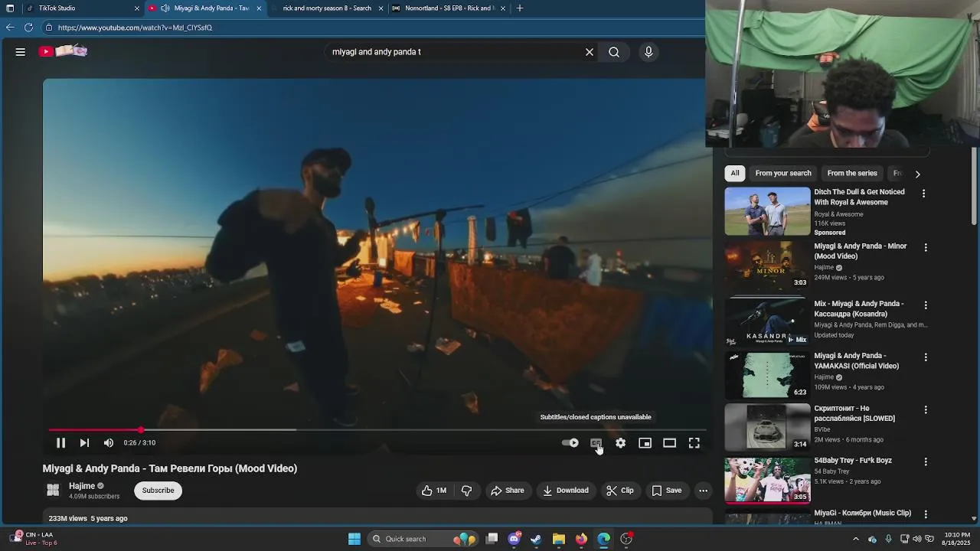Open options for the Kosandra mix
This screenshot has width=980, height=551.
click(926, 305)
